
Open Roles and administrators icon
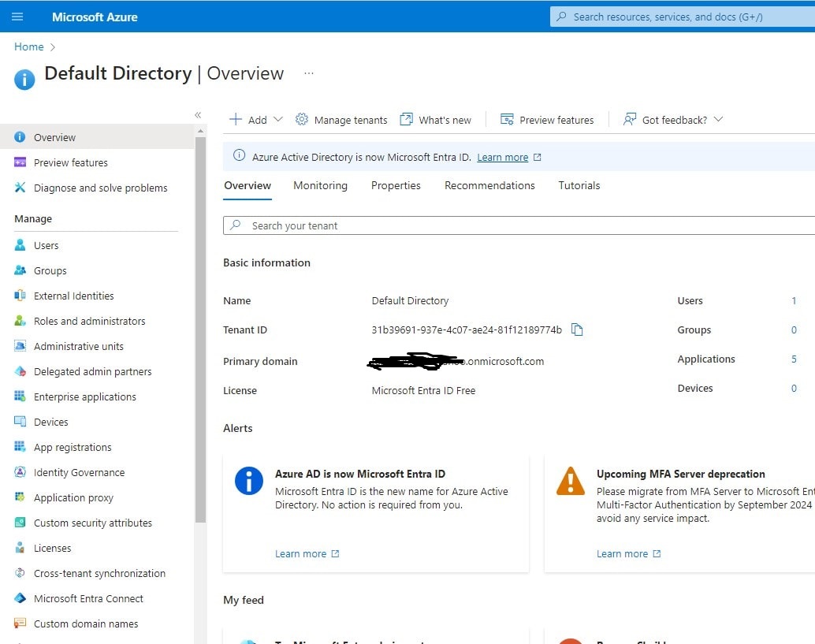tap(20, 321)
